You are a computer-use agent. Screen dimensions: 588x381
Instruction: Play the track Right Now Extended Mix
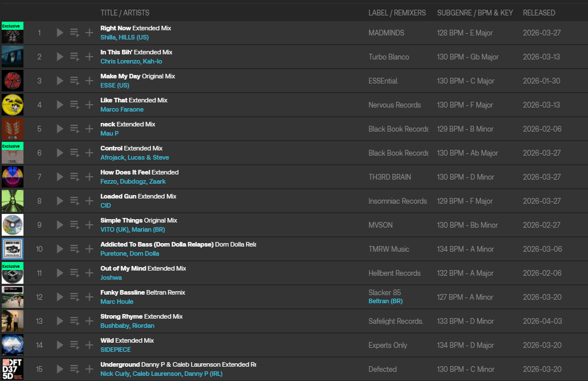(x=60, y=33)
